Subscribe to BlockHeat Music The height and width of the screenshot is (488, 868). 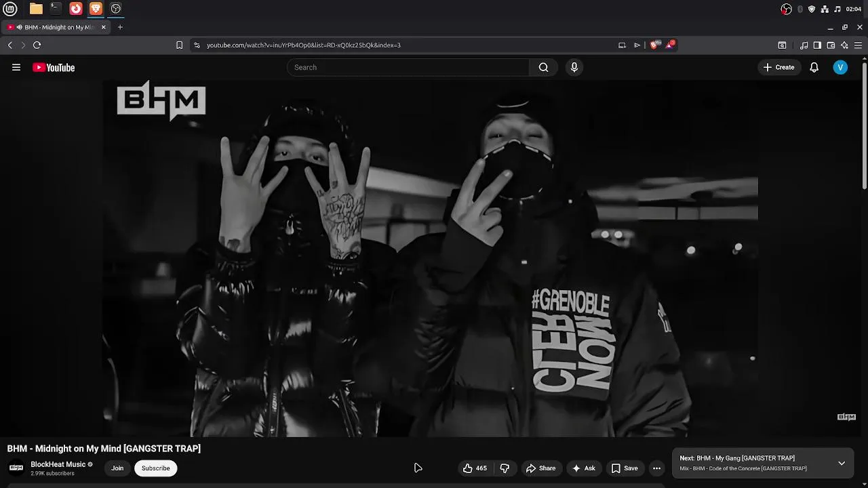[x=155, y=468]
